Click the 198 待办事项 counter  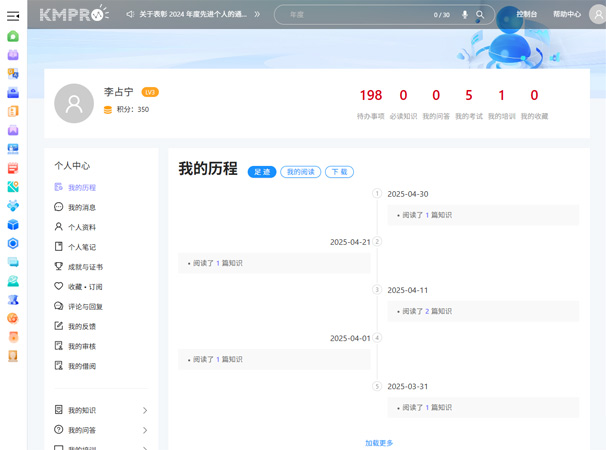click(371, 96)
